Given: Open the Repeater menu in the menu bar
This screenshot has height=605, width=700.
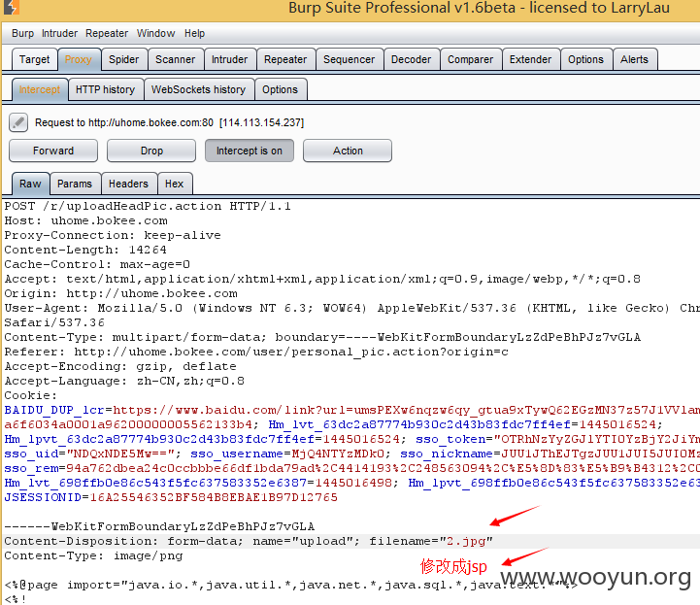Looking at the screenshot, I should tap(107, 33).
